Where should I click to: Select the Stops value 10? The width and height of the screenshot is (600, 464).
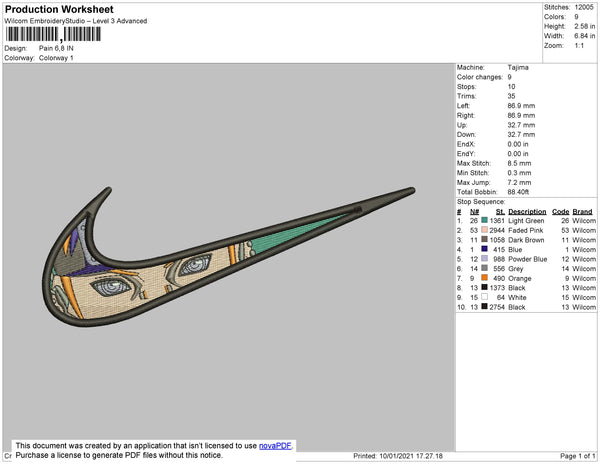pyautogui.click(x=511, y=86)
